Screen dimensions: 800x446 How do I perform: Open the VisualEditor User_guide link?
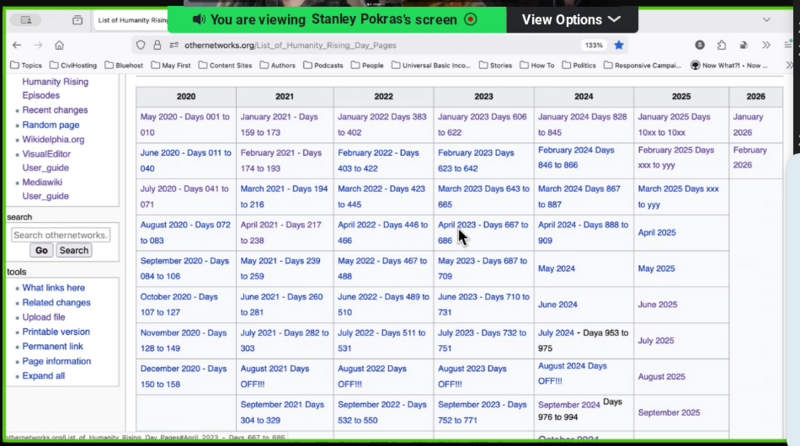coord(46,161)
